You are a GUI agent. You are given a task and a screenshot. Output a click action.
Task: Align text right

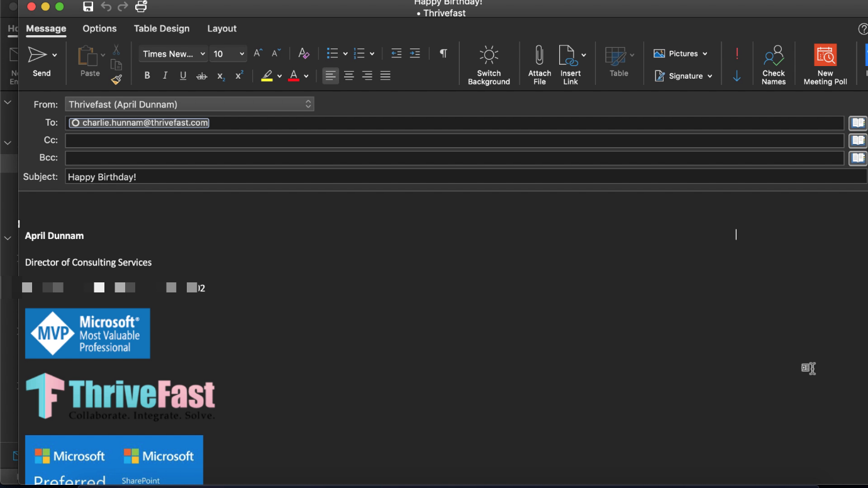click(x=367, y=76)
